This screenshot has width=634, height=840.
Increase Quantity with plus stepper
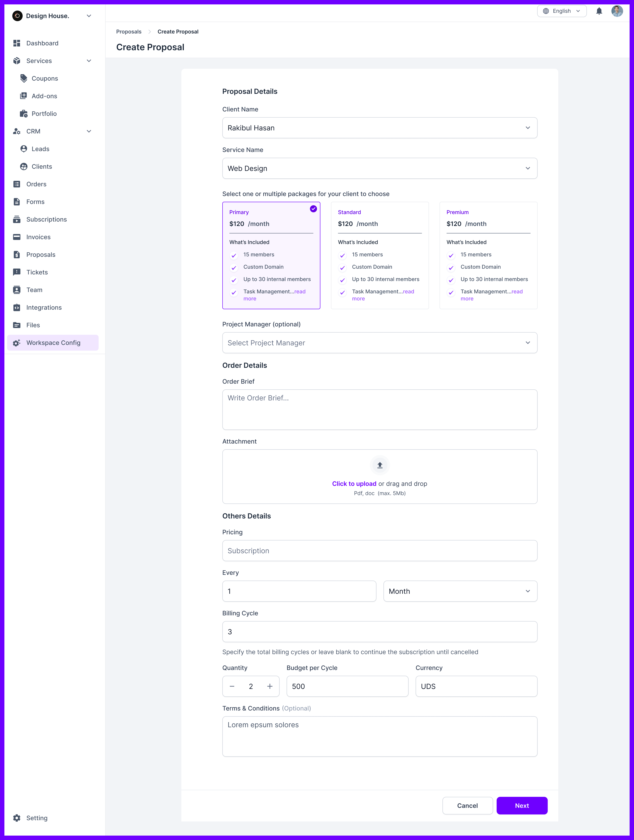[x=269, y=686]
